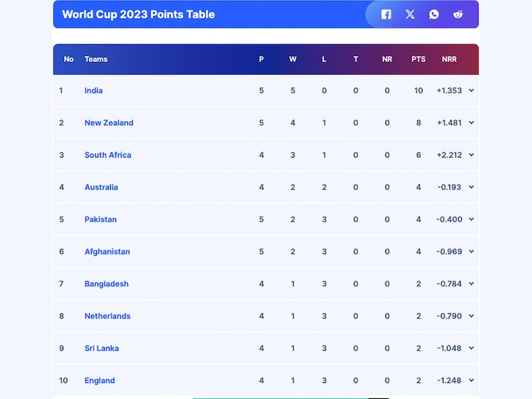
Task: Expand Australia's row chevron
Action: (471, 187)
